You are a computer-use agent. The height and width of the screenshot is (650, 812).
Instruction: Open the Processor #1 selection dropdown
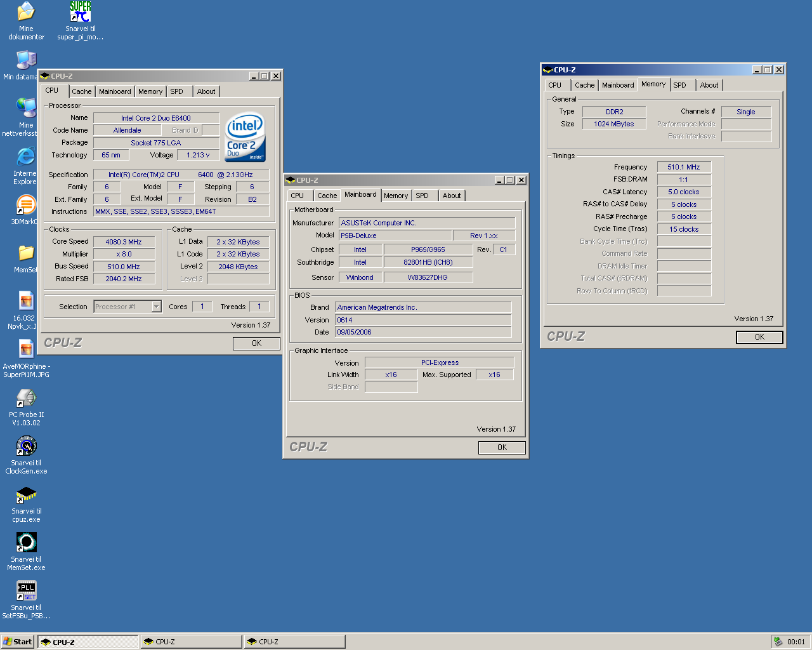(157, 307)
